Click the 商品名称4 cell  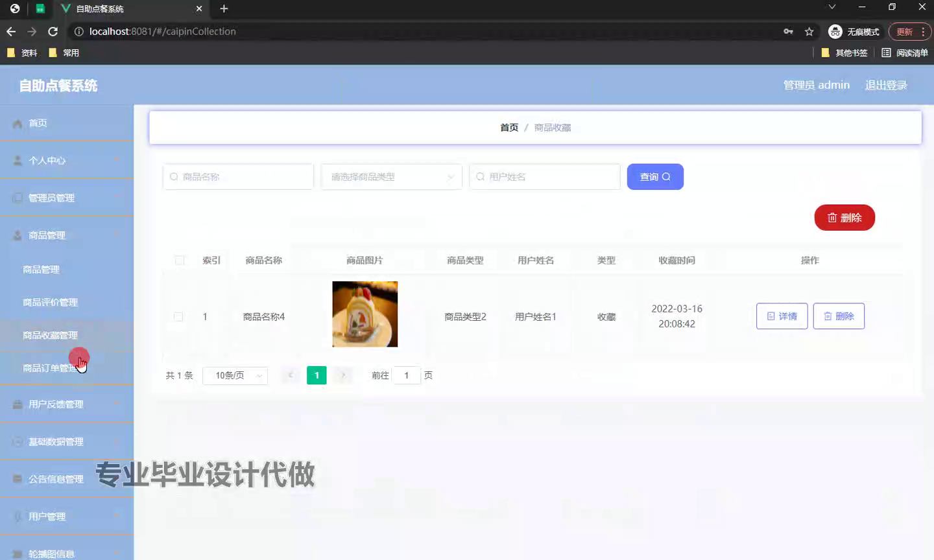point(264,317)
